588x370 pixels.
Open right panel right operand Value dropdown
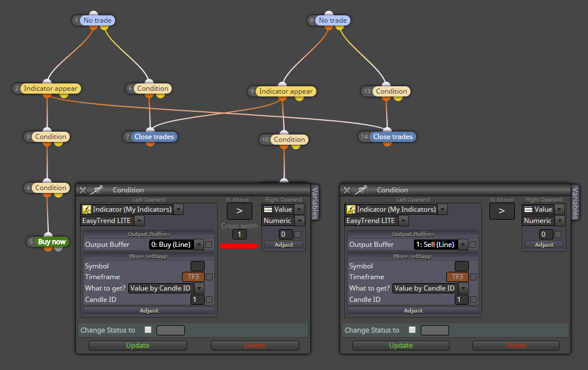(560, 209)
